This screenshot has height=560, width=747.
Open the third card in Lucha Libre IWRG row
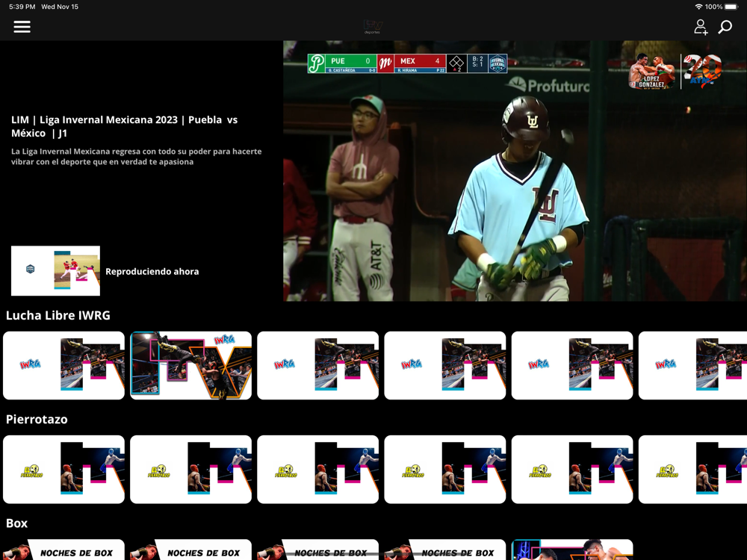click(317, 365)
